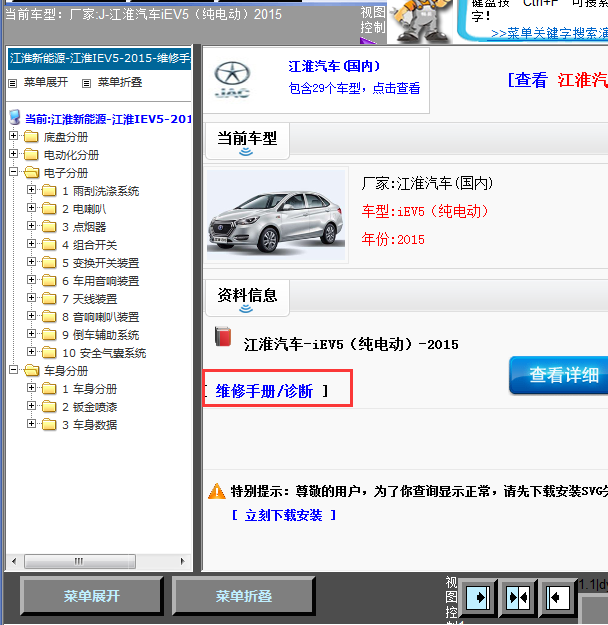Click the folder icon for 2 电喇叭
The width and height of the screenshot is (608, 625).
49,208
